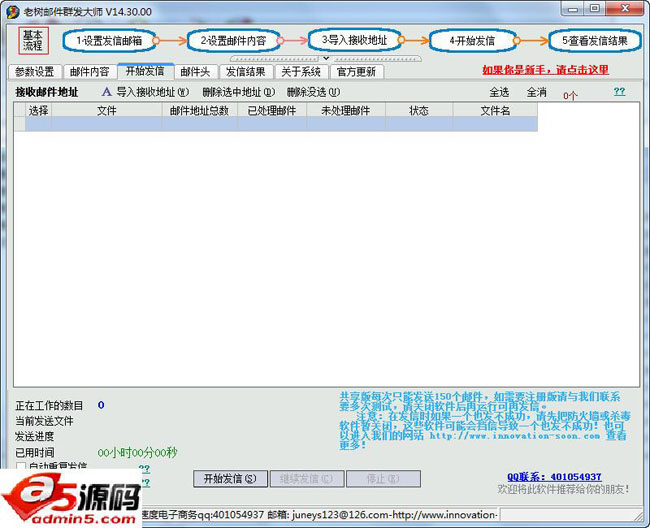
Task: Click 全选 to select all addresses
Action: (x=499, y=92)
